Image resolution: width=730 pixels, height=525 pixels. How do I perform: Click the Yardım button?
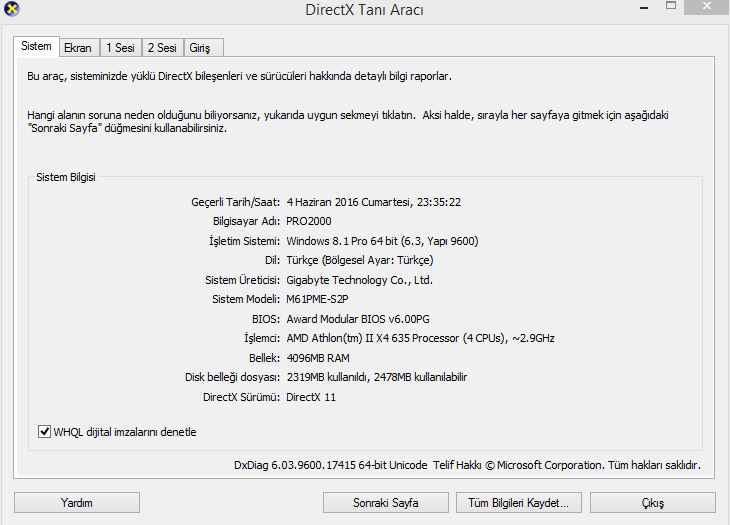click(77, 503)
